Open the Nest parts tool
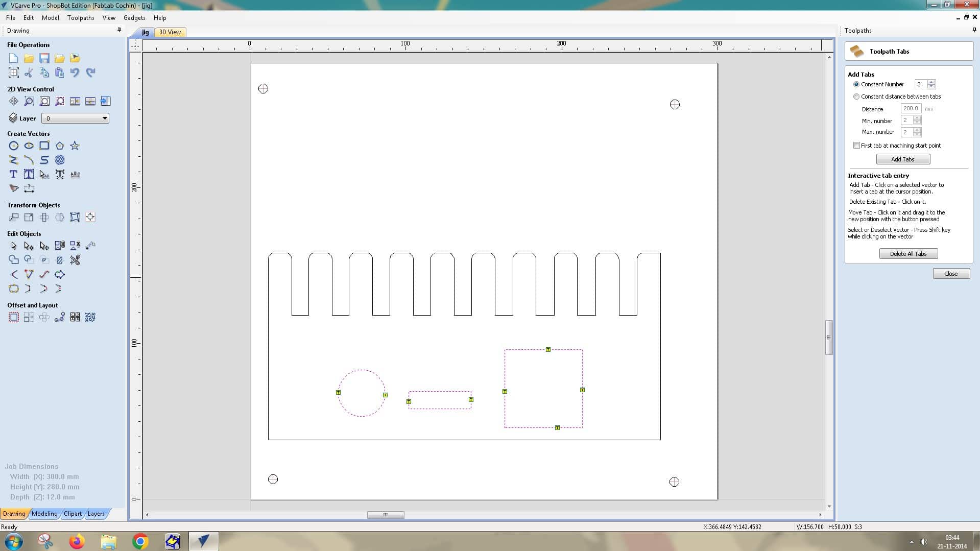Viewport: 980px width, 551px height. coord(90,317)
